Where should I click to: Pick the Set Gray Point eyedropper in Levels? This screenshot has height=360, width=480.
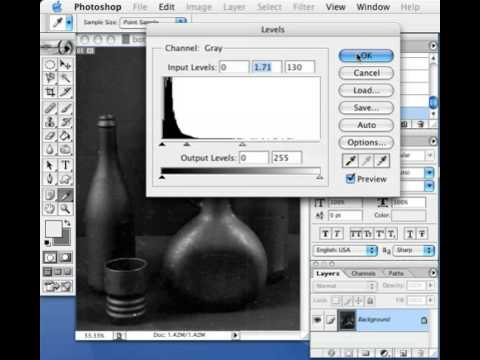click(366, 161)
